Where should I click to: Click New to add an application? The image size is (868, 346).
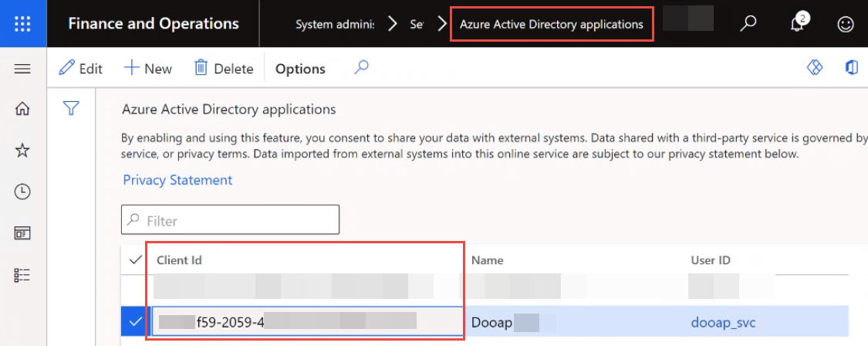(148, 68)
